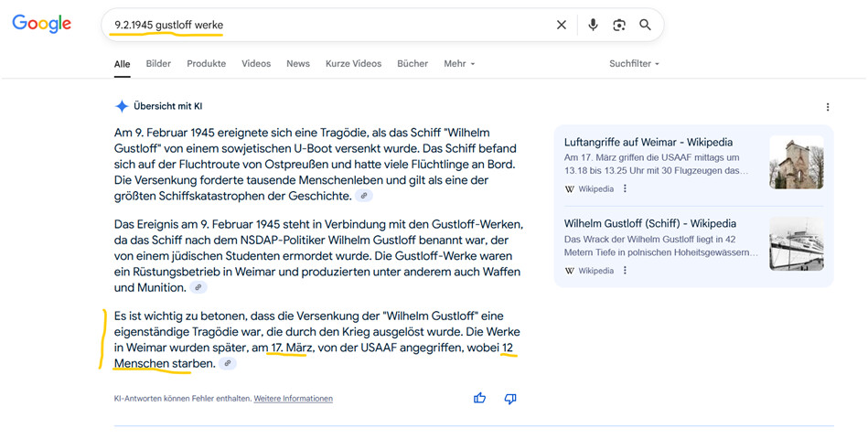Click source link chip after first paragraph

coord(364,196)
